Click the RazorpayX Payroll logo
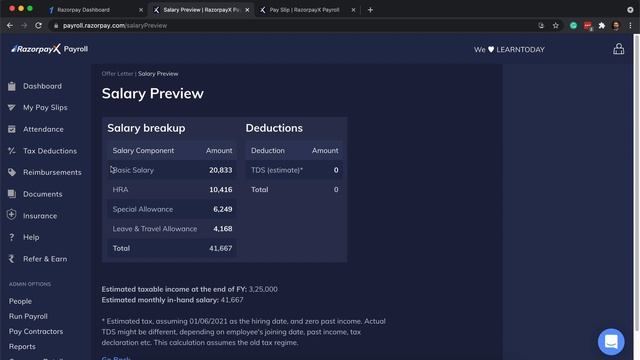This screenshot has height=360, width=640. (x=49, y=49)
